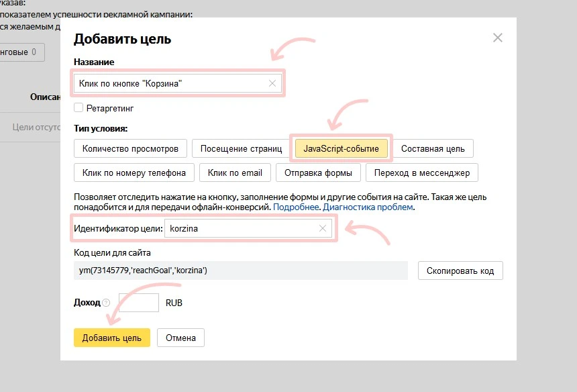Clear the Название field text
Screen dimensions: 577x392
(x=272, y=83)
